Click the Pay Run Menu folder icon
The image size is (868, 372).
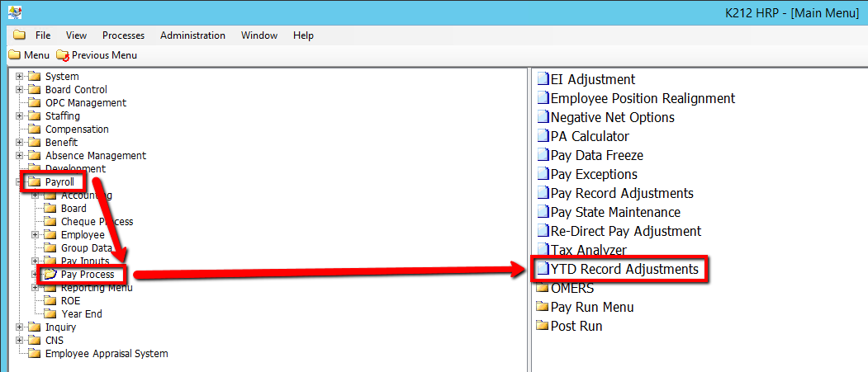click(543, 307)
